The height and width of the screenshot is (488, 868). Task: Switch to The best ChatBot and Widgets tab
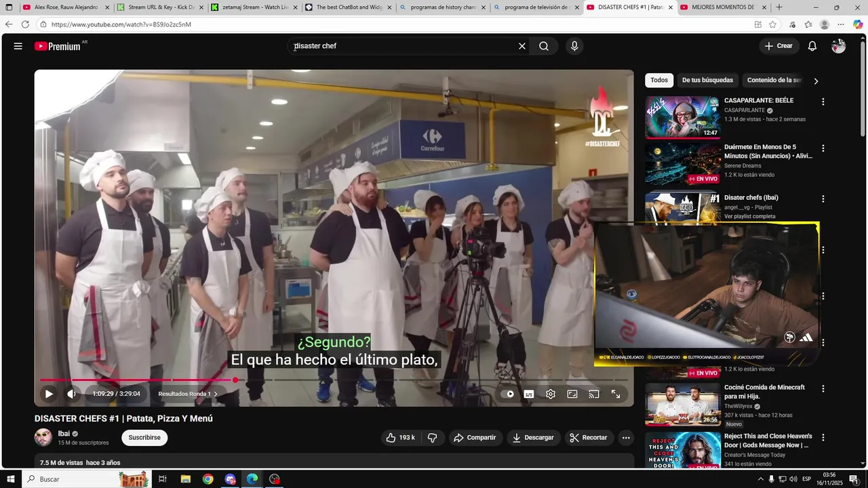349,7
